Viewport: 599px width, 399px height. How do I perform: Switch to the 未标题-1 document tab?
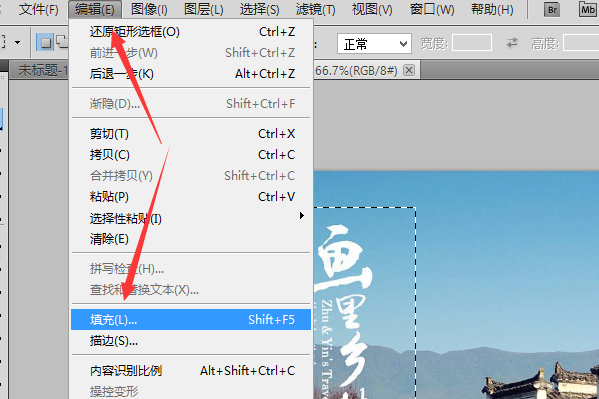pos(39,70)
